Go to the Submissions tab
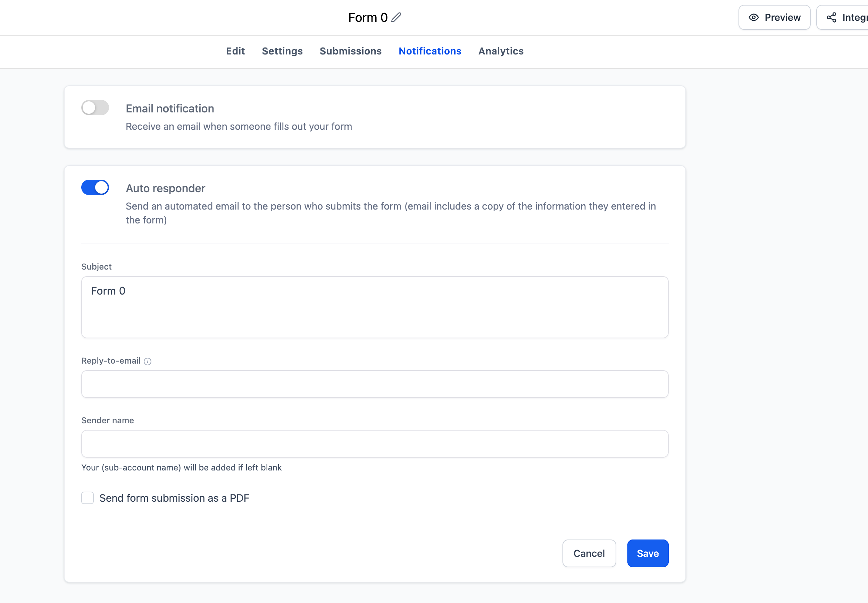Viewport: 868px width, 603px height. tap(350, 51)
